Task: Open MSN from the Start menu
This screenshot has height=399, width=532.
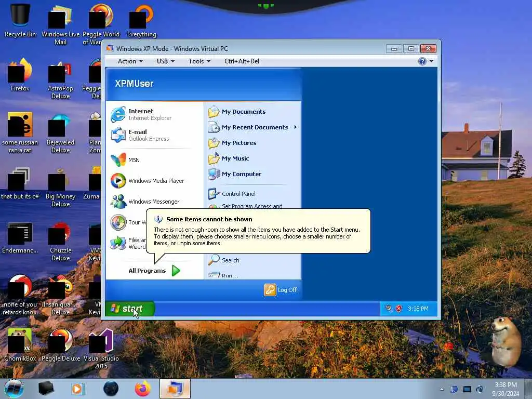Action: [154, 160]
